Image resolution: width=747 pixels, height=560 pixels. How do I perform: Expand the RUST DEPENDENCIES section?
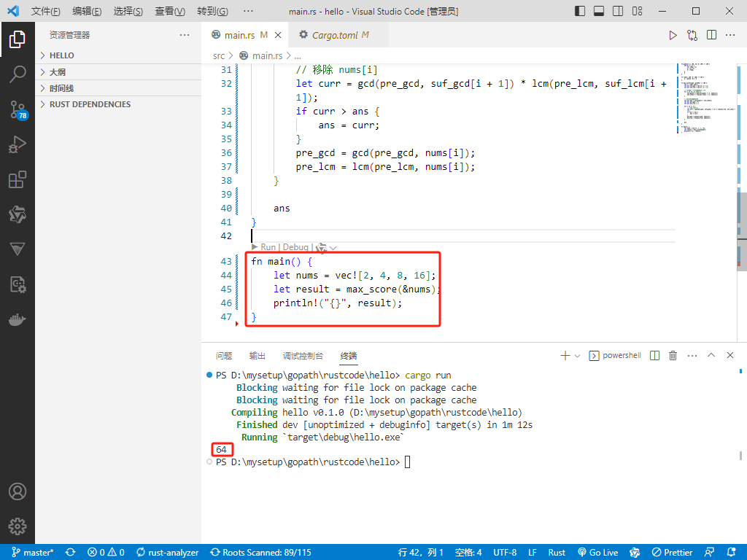coord(118,104)
